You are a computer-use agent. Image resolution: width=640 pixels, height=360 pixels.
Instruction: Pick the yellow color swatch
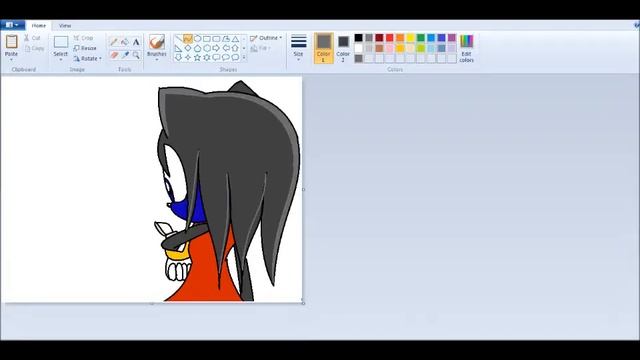410,38
